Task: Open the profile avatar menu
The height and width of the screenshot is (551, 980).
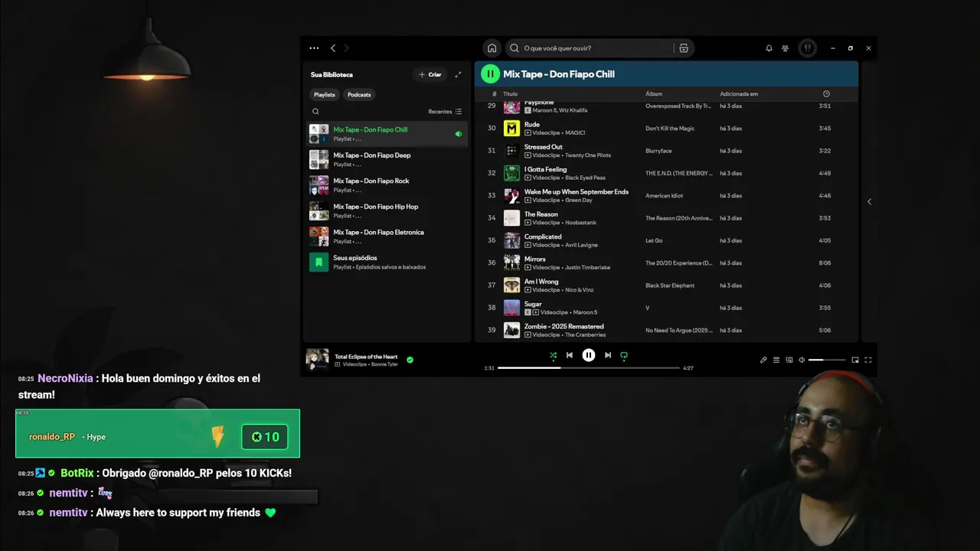Action: 807,48
